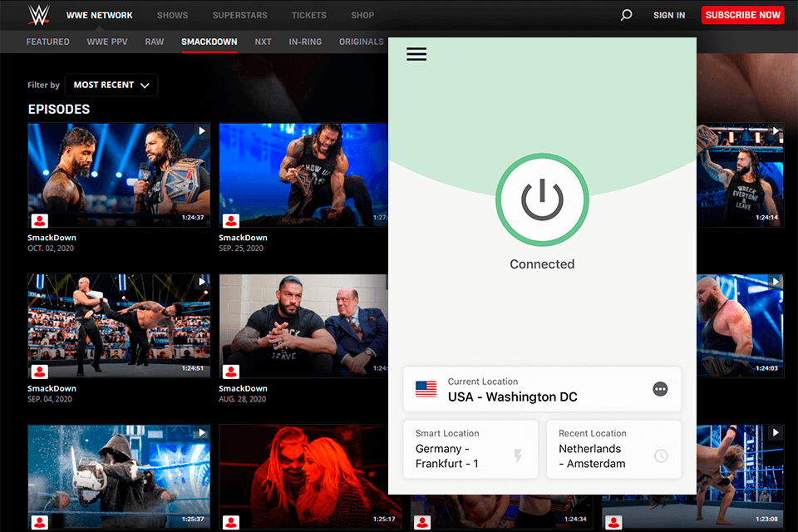Toggle the VPN power button
Image resolution: width=798 pixels, height=532 pixels.
tap(542, 200)
